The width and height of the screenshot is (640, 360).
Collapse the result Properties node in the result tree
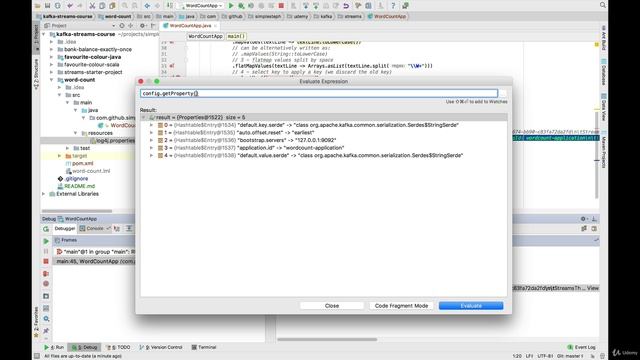144,117
